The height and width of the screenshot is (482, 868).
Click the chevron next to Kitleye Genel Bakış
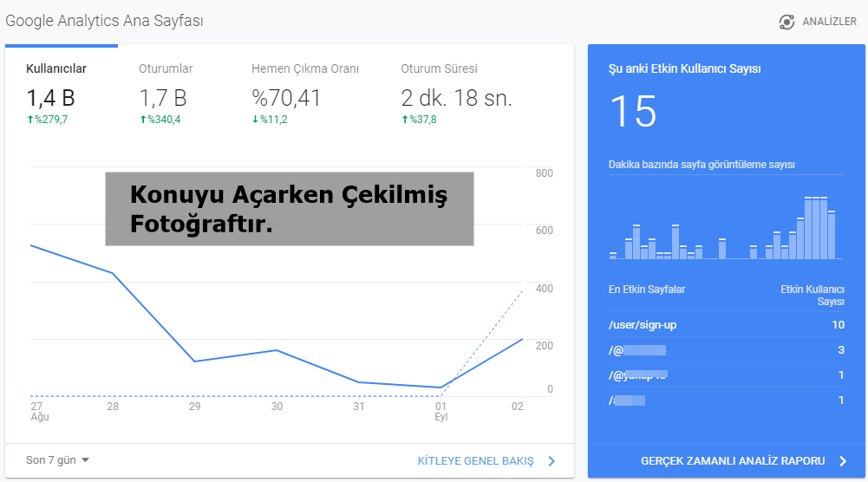click(551, 461)
